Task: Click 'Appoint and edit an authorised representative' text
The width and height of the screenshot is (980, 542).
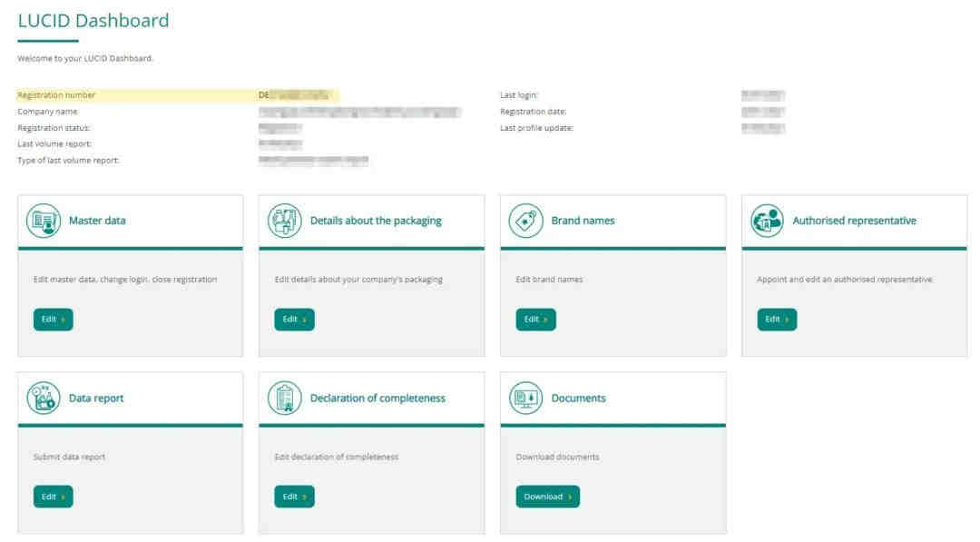Action: pyautogui.click(x=845, y=280)
